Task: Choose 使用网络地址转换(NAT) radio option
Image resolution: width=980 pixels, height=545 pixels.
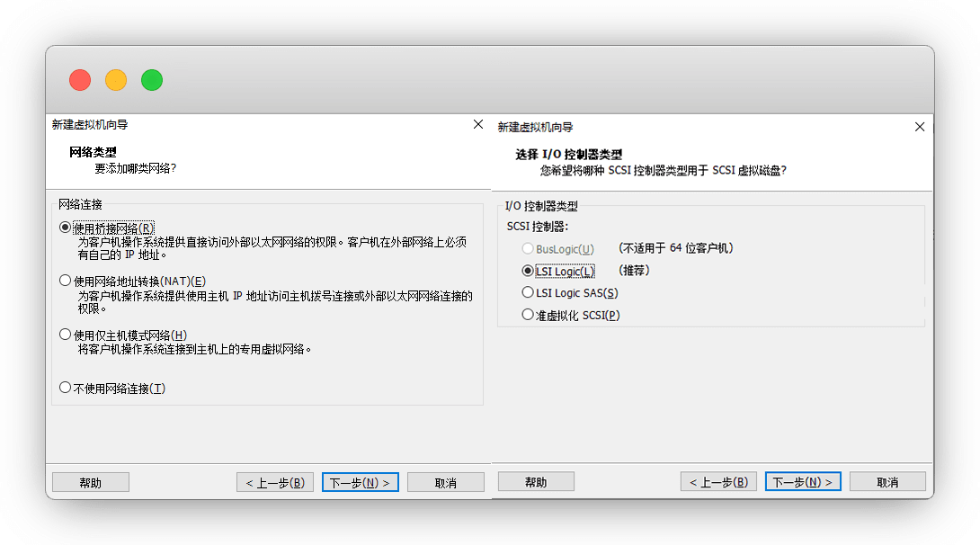Action: tap(65, 281)
